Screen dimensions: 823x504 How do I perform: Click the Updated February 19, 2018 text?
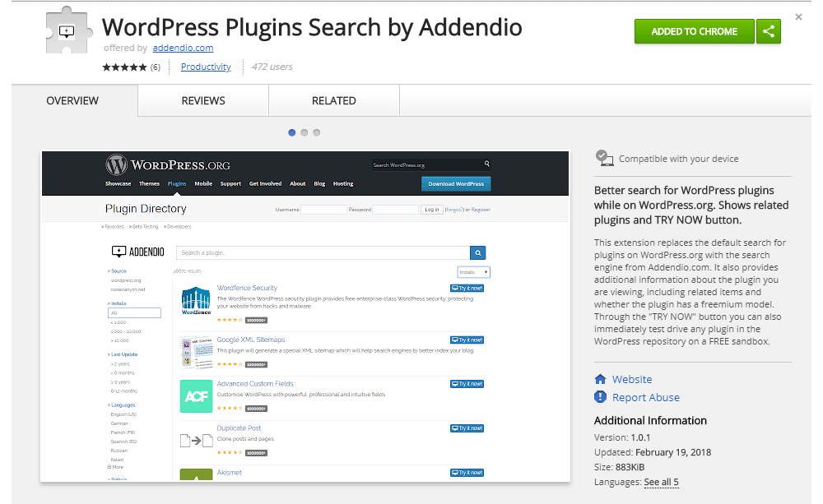[x=653, y=452]
